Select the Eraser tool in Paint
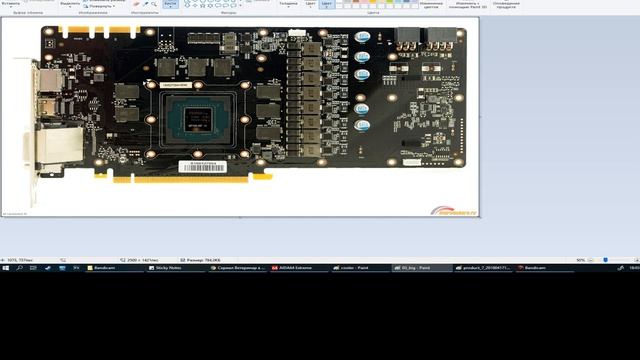The width and height of the screenshot is (640, 360). point(136,4)
